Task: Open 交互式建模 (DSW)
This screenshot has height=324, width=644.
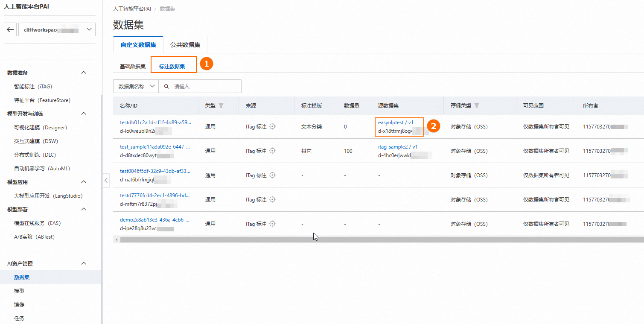Action: [x=36, y=141]
